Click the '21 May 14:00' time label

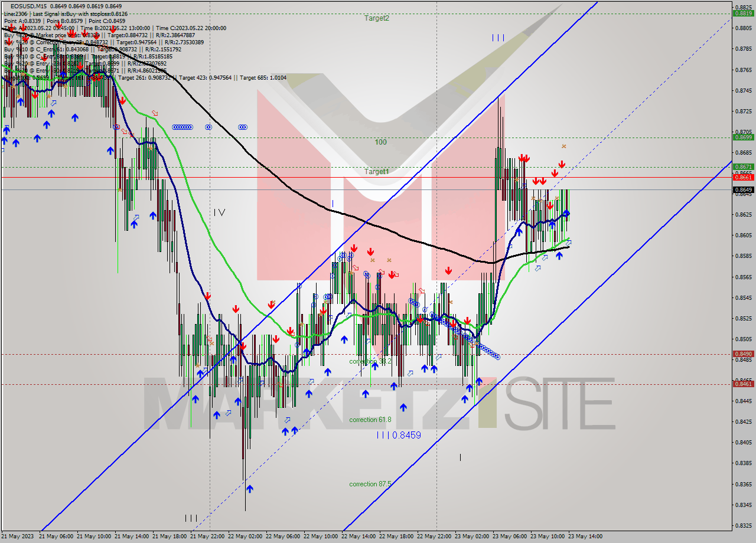(132, 537)
